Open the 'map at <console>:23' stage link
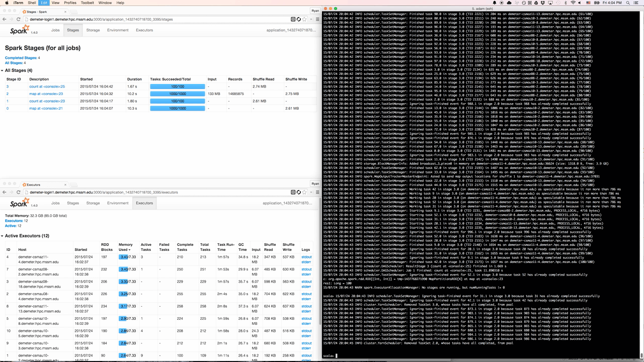 point(46,94)
